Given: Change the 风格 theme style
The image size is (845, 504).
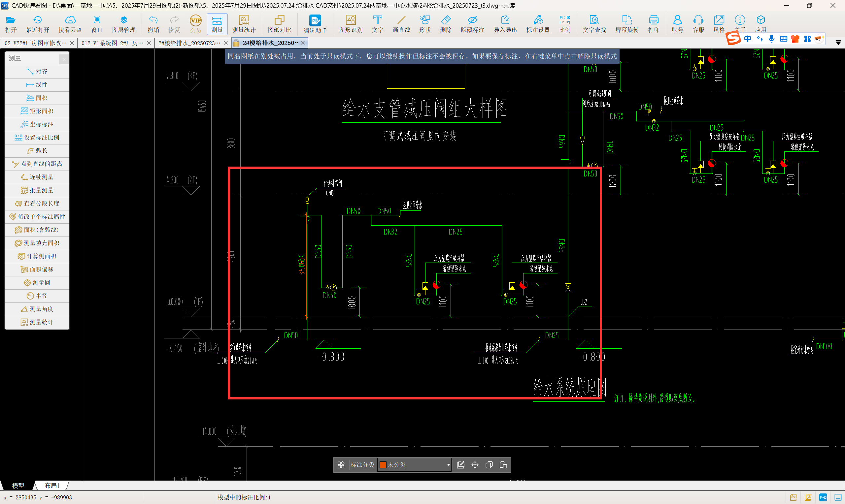Looking at the screenshot, I should point(719,24).
